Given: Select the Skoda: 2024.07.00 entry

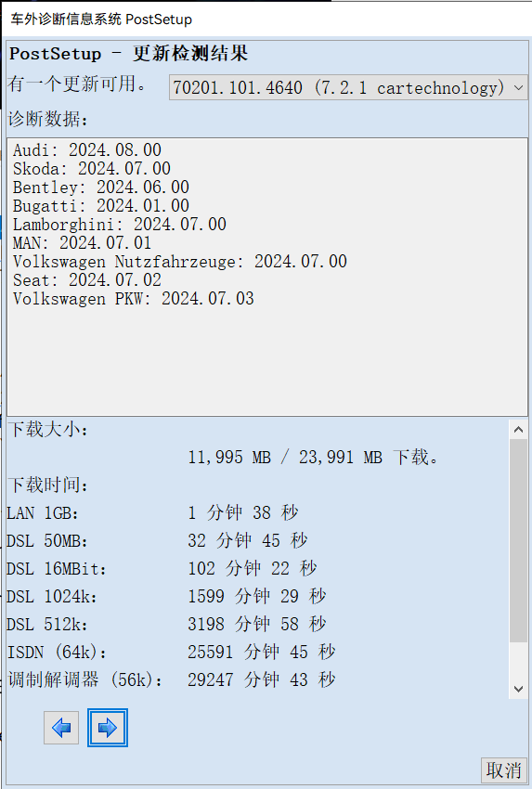Looking at the screenshot, I should [92, 169].
